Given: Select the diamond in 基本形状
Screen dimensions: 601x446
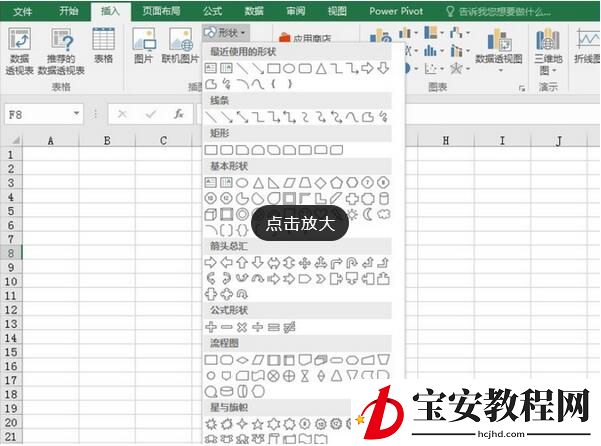Looking at the screenshot, I should coord(320,183).
